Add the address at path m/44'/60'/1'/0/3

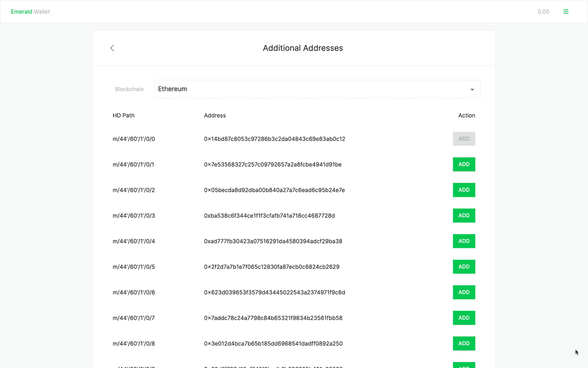(x=464, y=215)
